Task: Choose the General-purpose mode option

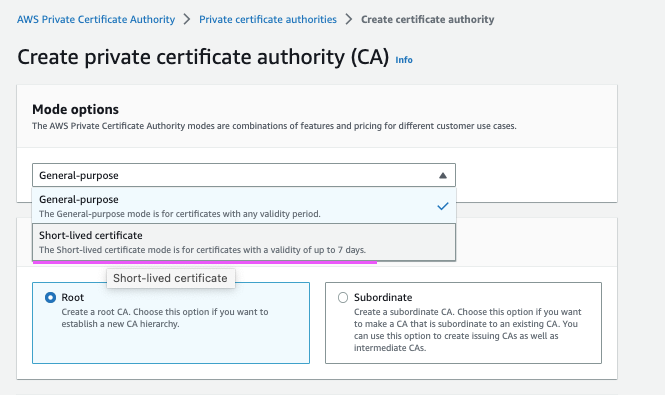Action: (244, 206)
